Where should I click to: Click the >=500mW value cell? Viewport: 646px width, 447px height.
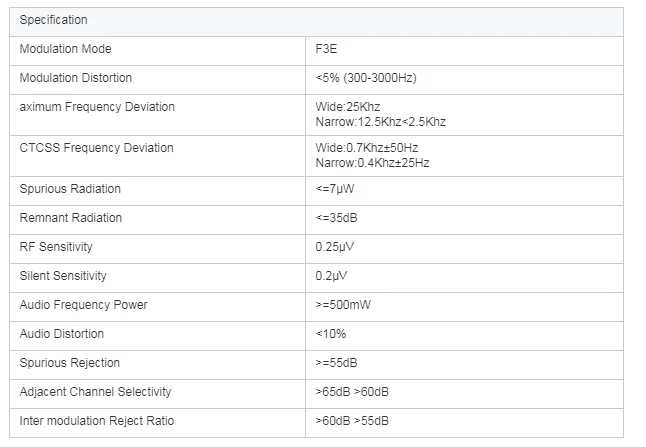point(343,305)
